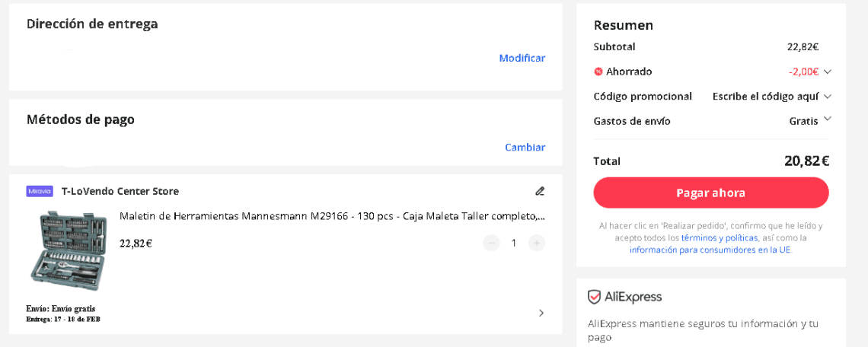Open T-LoVendo Center Store name

[x=120, y=192]
